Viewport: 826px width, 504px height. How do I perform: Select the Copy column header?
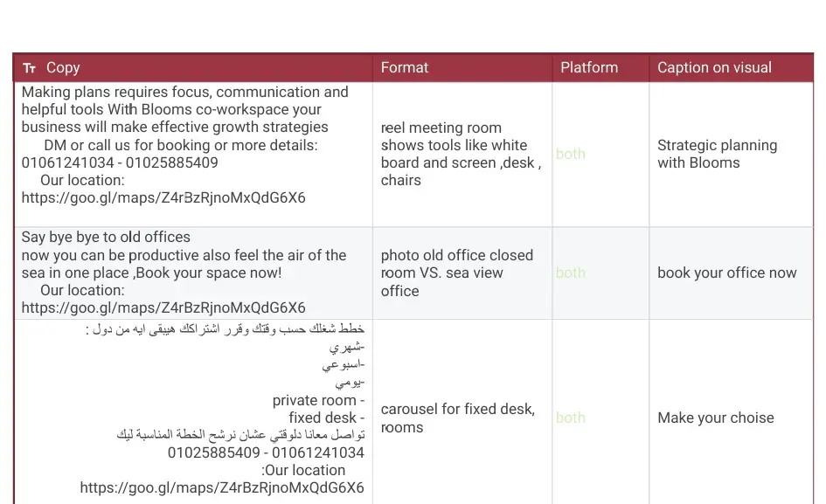coord(63,67)
